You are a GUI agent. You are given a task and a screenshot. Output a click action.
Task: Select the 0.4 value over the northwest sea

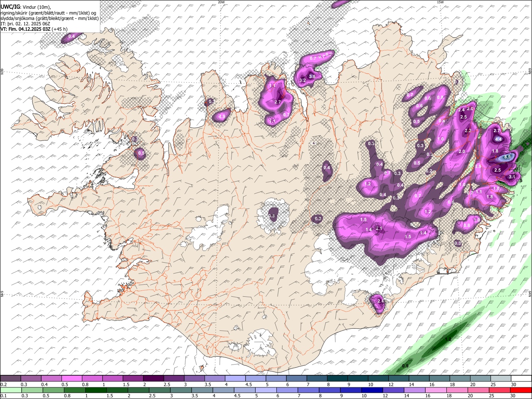pyautogui.click(x=71, y=37)
